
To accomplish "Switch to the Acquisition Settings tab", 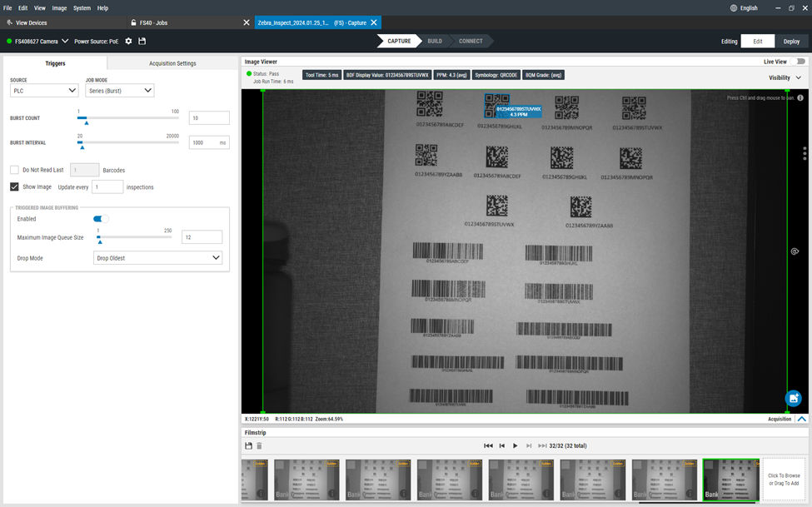I will click(x=172, y=63).
